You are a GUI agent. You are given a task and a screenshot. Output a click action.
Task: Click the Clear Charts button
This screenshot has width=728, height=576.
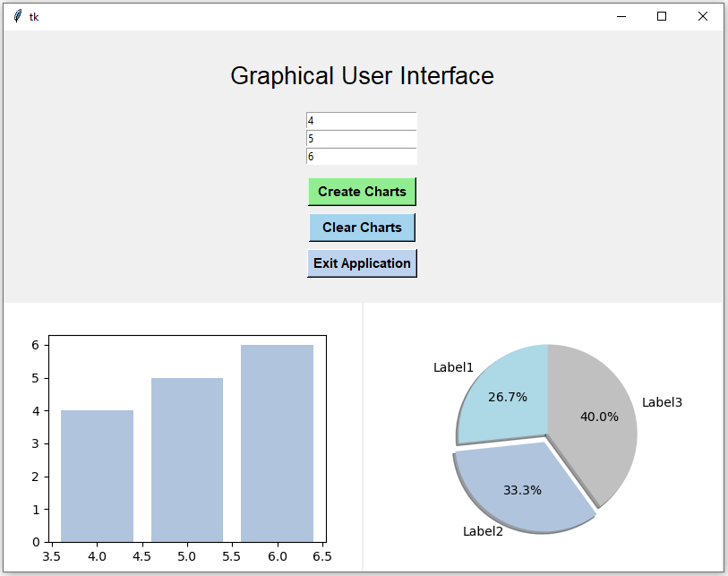pyautogui.click(x=362, y=228)
